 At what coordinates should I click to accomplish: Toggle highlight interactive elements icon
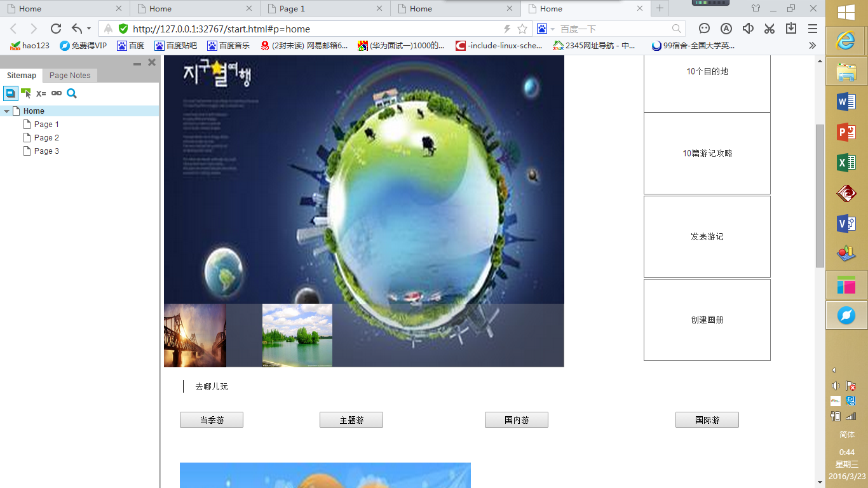pyautogui.click(x=26, y=93)
